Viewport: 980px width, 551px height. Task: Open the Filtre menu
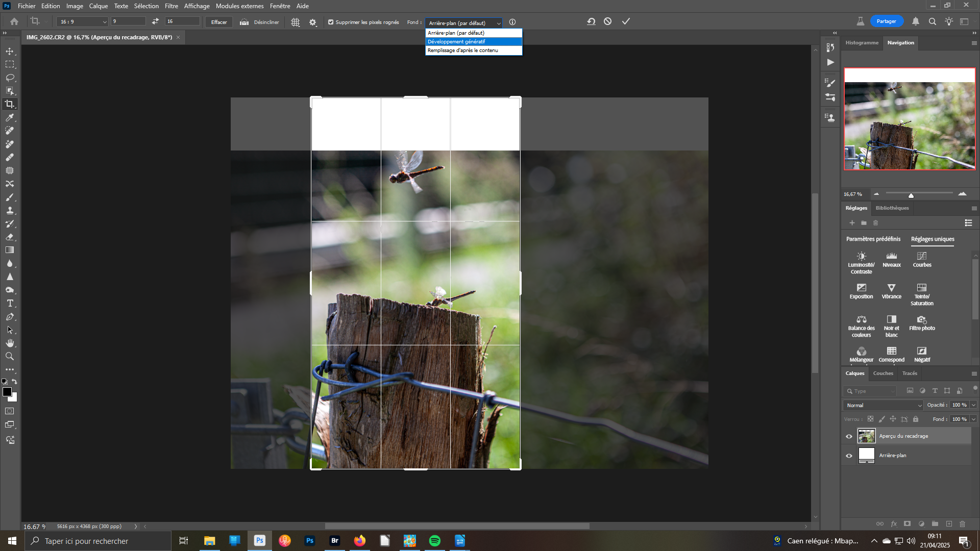coord(171,6)
